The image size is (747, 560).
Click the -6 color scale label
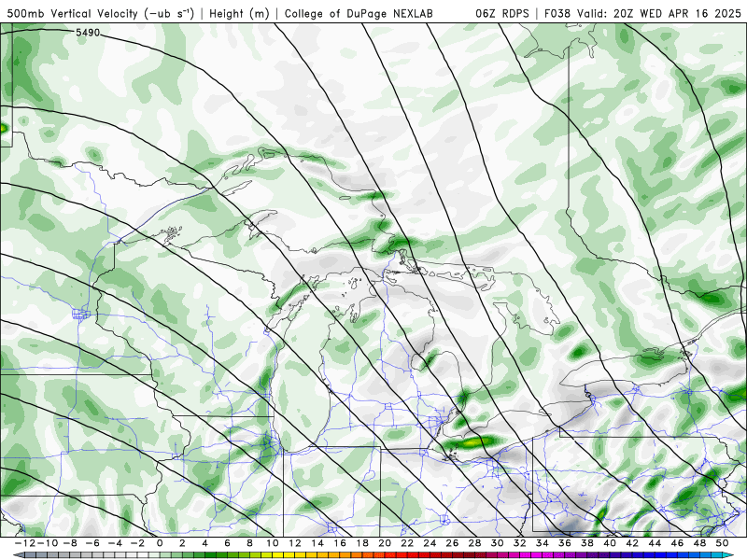pos(92,543)
